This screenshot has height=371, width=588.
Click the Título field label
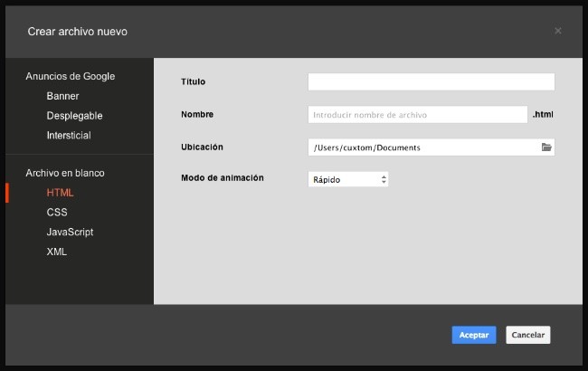(194, 82)
